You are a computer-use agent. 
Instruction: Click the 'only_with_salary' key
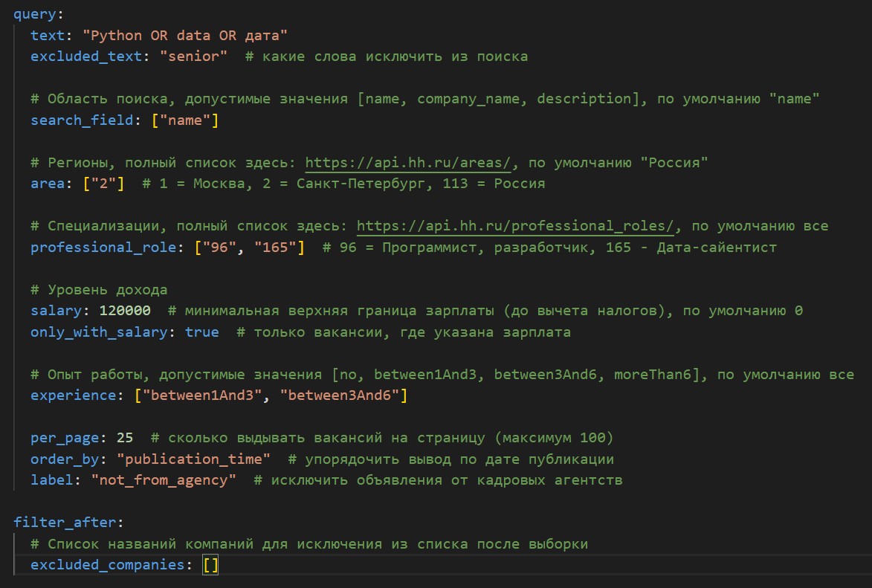[99, 332]
